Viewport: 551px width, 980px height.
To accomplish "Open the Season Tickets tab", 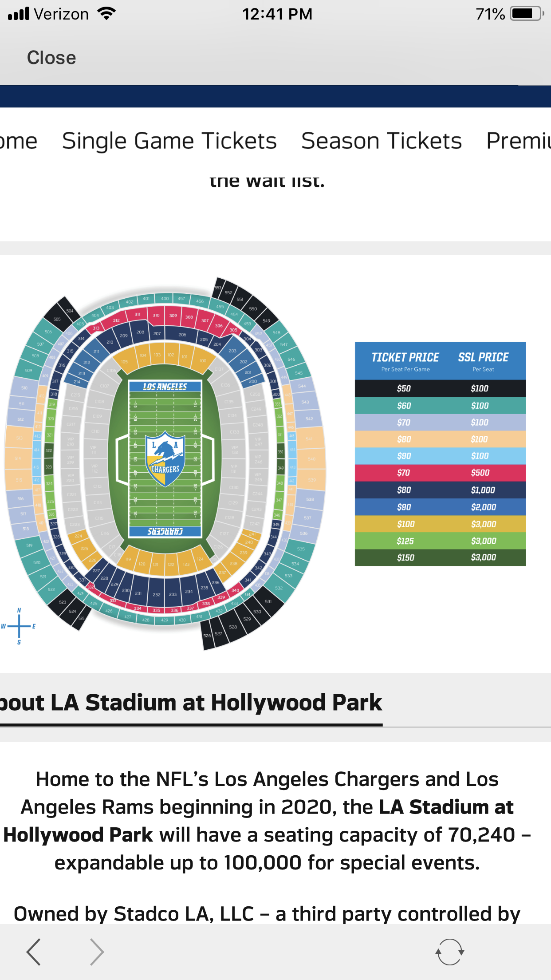I will pos(382,141).
